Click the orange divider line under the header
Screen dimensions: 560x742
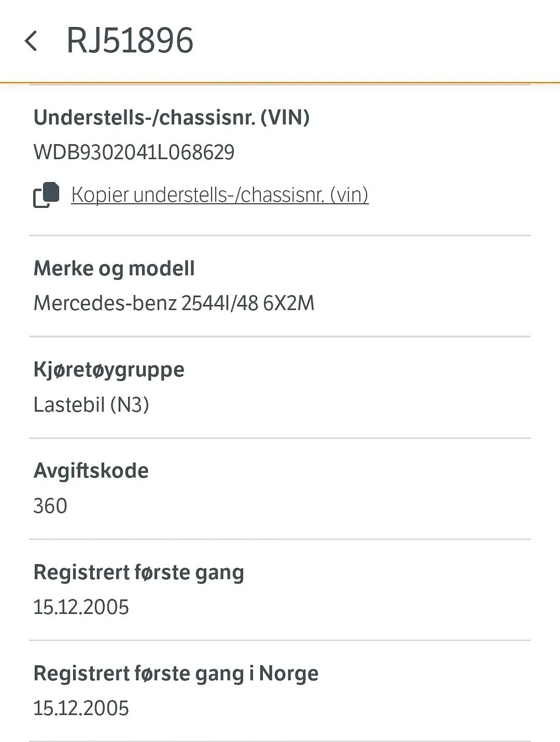pos(280,82)
